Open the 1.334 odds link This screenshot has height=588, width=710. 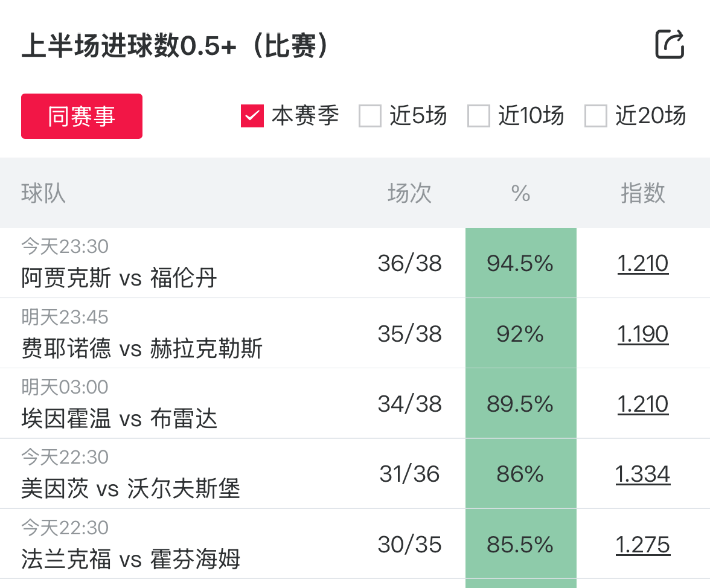tap(642, 475)
